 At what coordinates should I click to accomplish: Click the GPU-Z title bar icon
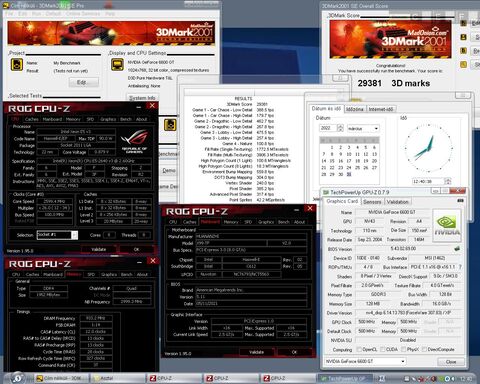point(325,192)
